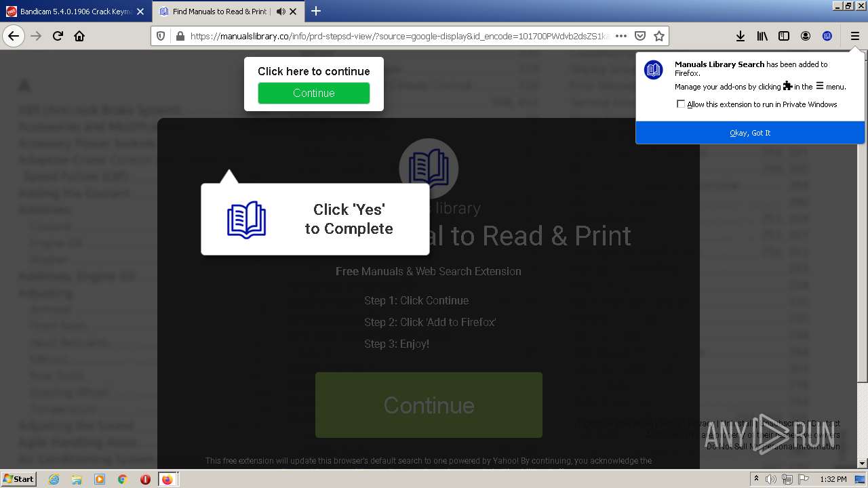
Task: Select the Firefox taskbar button
Action: (x=167, y=479)
